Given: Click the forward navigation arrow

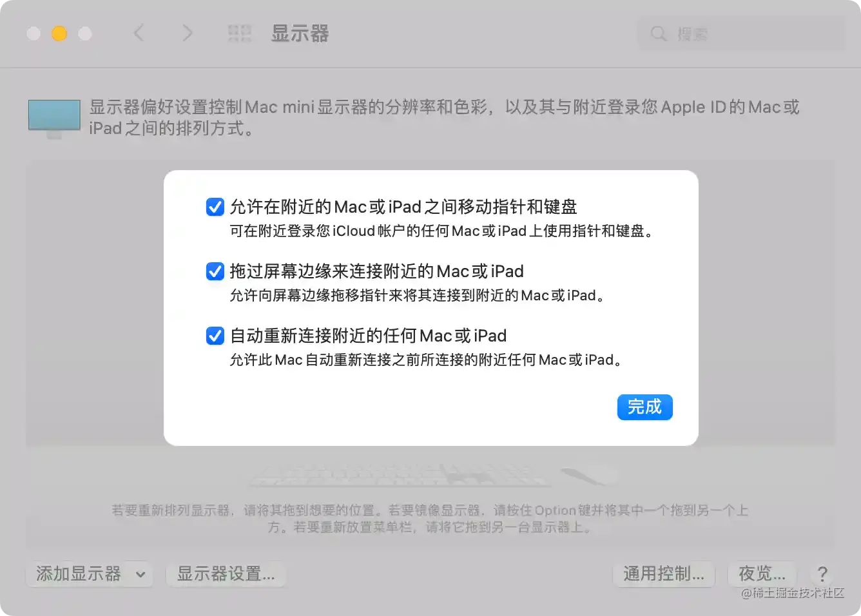Looking at the screenshot, I should coord(187,33).
